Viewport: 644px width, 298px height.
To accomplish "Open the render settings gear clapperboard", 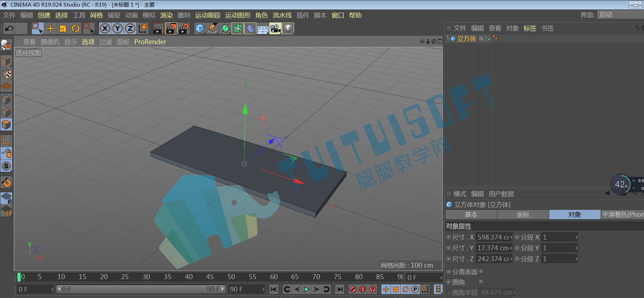I will pos(184,28).
